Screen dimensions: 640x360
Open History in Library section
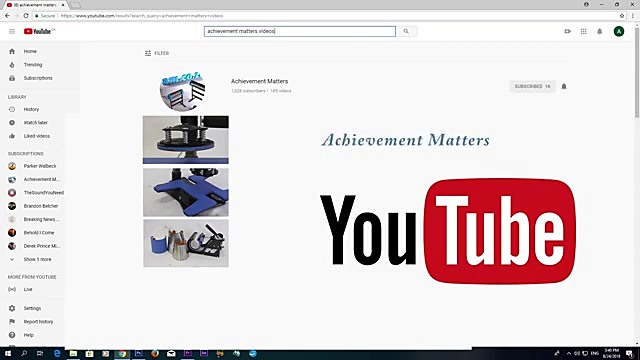click(x=32, y=109)
